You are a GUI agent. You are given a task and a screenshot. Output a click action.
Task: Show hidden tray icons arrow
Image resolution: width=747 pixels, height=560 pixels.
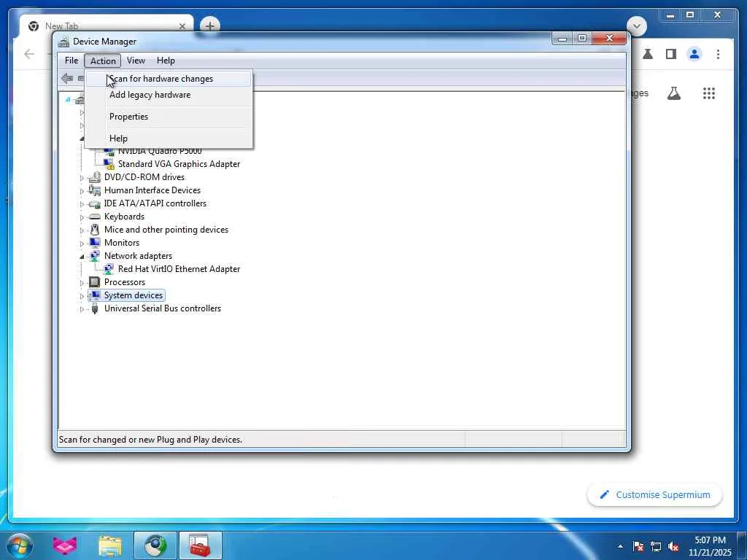point(620,547)
